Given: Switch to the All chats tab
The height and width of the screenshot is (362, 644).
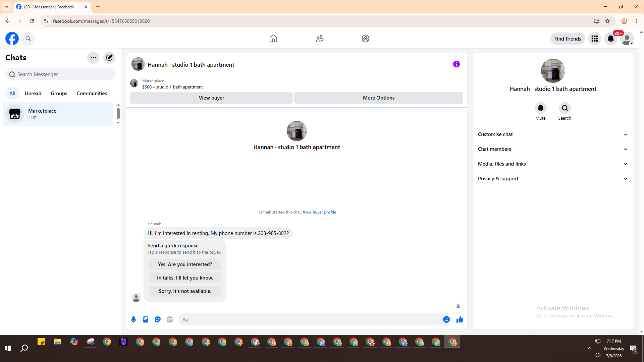Looking at the screenshot, I should coord(12,94).
